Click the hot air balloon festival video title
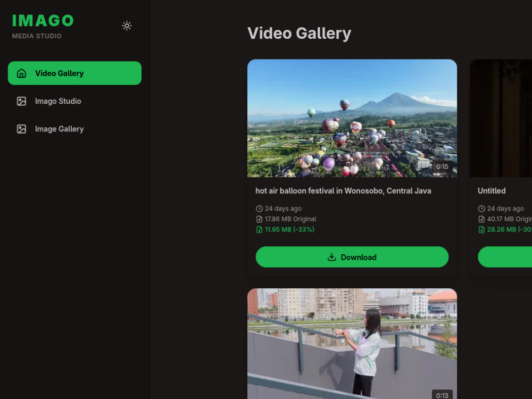The width and height of the screenshot is (532, 399). click(x=343, y=190)
